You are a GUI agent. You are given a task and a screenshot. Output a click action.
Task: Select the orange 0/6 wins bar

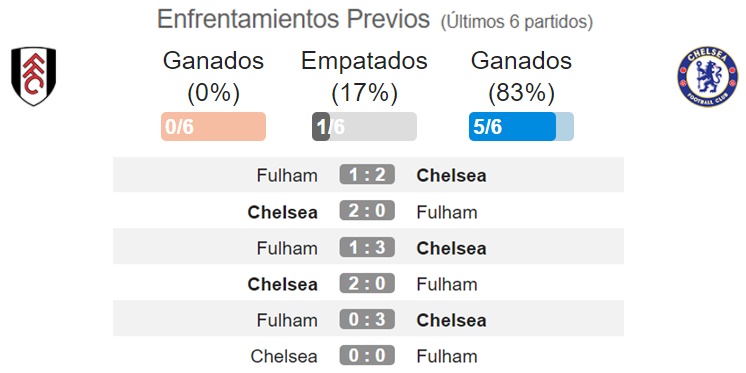pyautogui.click(x=213, y=127)
